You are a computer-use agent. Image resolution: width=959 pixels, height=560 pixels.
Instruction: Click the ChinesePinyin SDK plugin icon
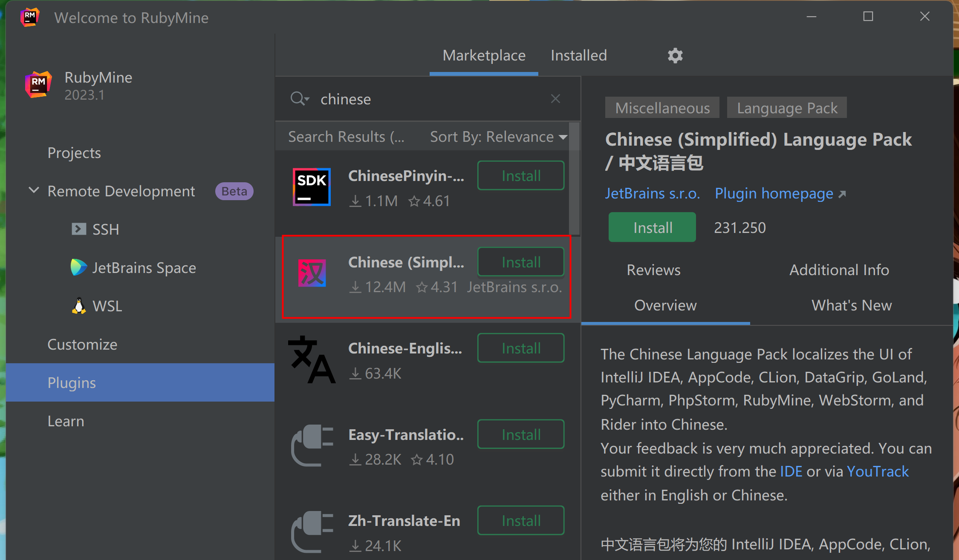312,187
